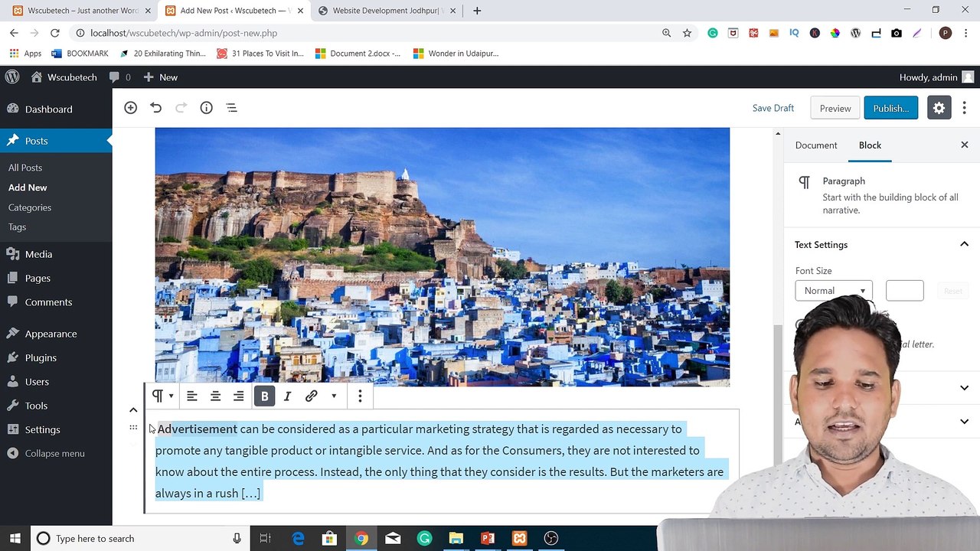
Task: Move block up with chevron
Action: coord(133,410)
